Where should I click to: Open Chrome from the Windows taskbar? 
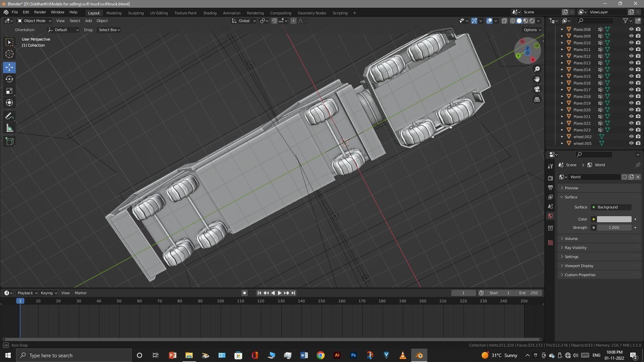pyautogui.click(x=321, y=355)
